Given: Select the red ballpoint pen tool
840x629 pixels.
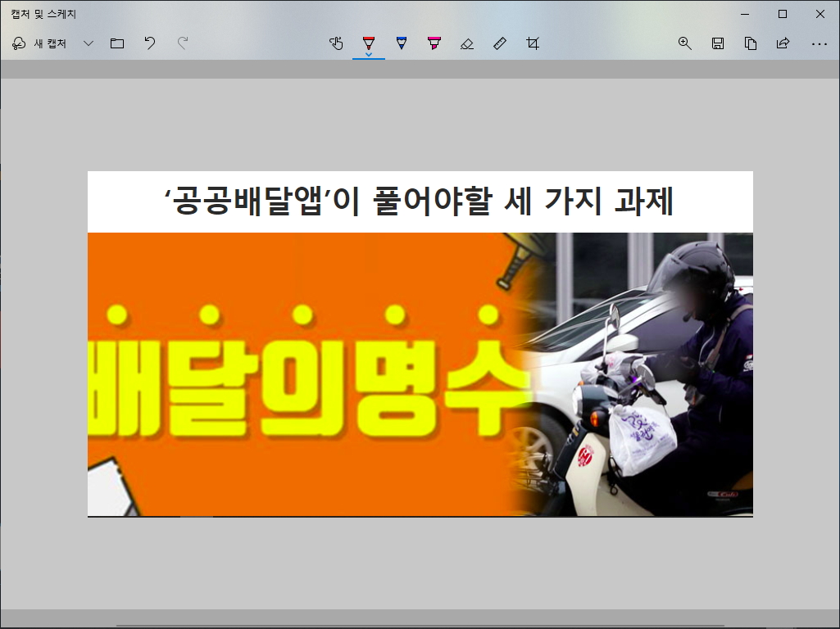Looking at the screenshot, I should tap(369, 43).
